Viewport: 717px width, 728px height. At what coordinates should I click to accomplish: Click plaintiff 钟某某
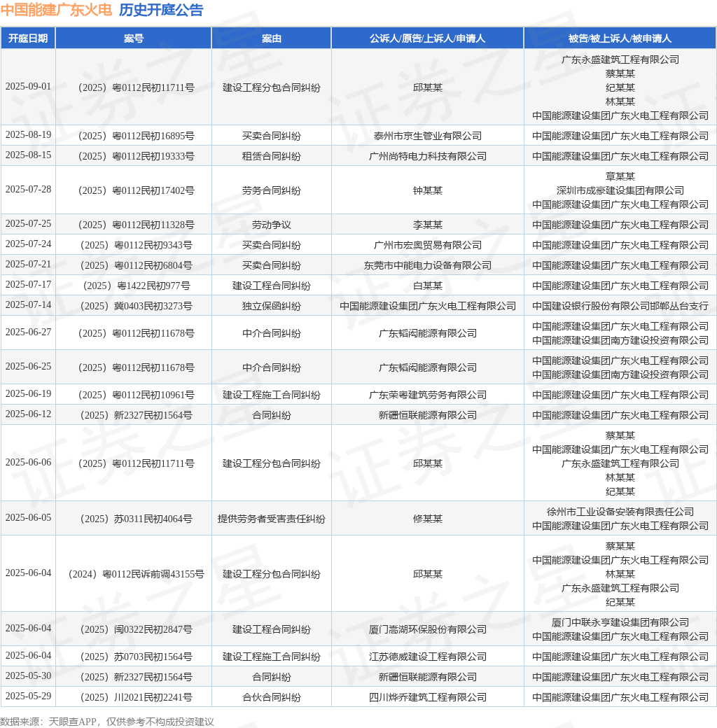coord(427,190)
